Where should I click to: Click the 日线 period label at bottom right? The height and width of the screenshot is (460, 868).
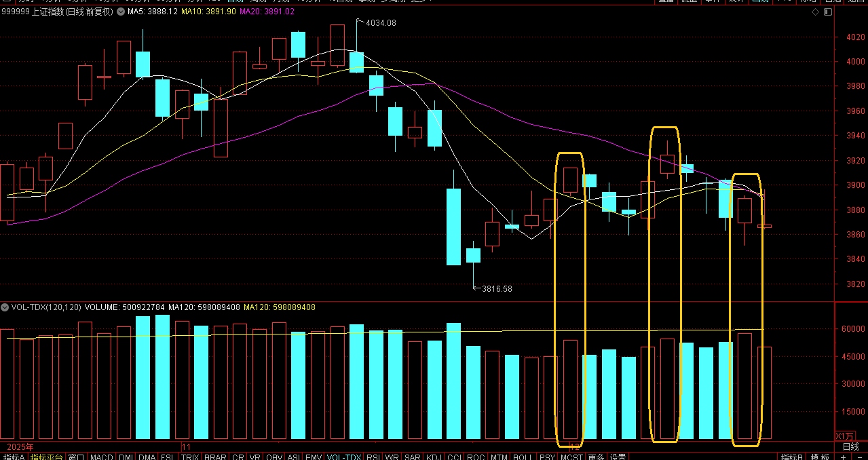tap(850, 446)
